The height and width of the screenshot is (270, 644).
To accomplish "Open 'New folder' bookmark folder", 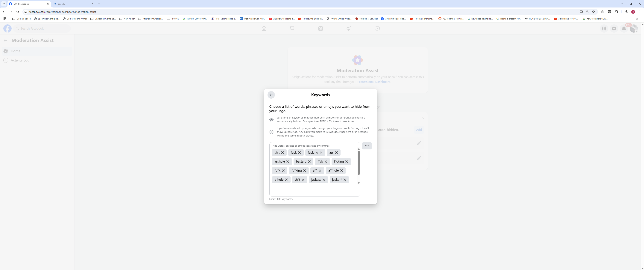I will click(x=127, y=19).
